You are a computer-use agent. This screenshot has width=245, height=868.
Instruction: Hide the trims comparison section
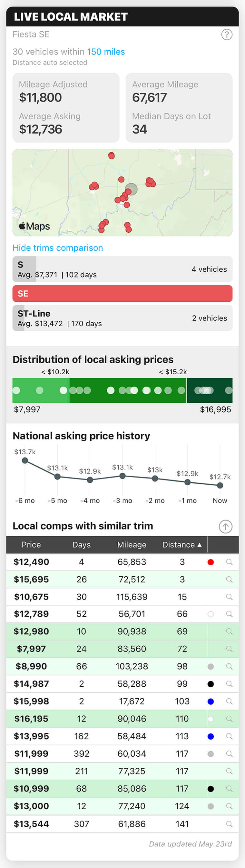58,248
